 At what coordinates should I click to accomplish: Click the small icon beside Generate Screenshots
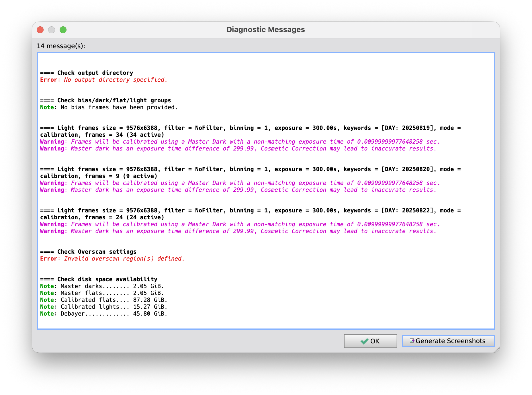(x=412, y=341)
